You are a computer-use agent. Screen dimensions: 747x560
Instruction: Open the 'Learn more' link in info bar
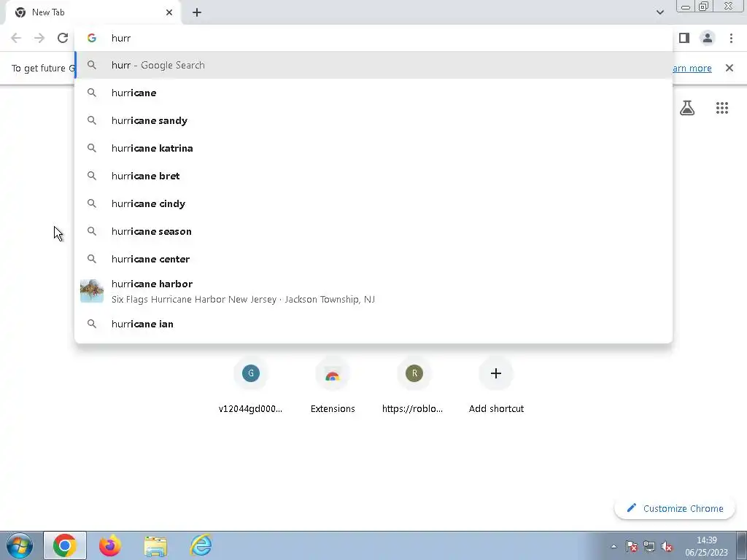point(692,68)
